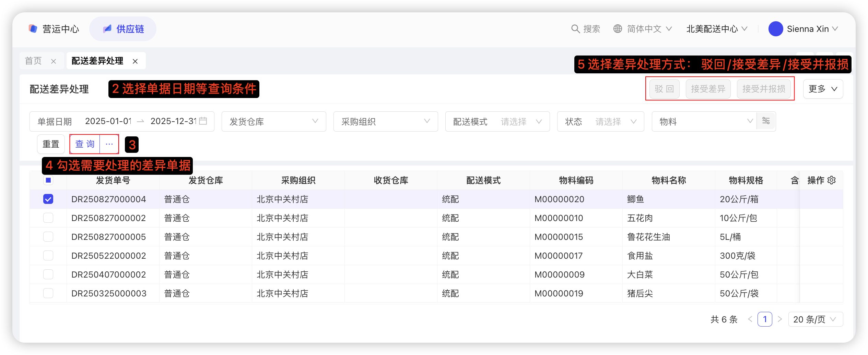Screen dimensions: 868x355
Task: Open the 更多 dropdown menu
Action: pyautogui.click(x=823, y=89)
